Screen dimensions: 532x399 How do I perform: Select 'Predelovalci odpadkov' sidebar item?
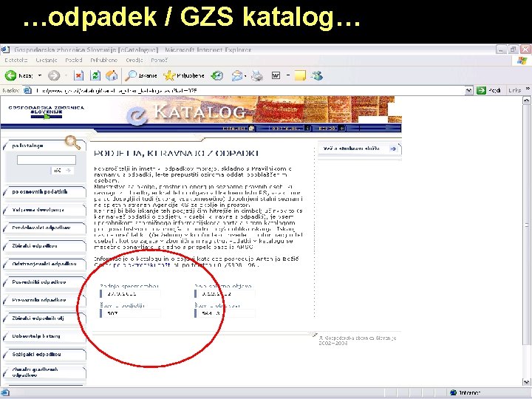pyautogui.click(x=44, y=228)
